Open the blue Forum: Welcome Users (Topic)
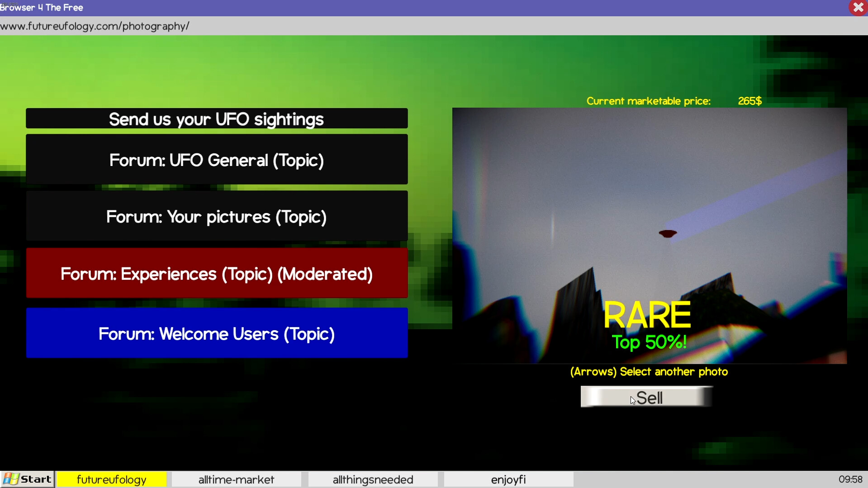Viewport: 868px width, 488px height. (216, 334)
